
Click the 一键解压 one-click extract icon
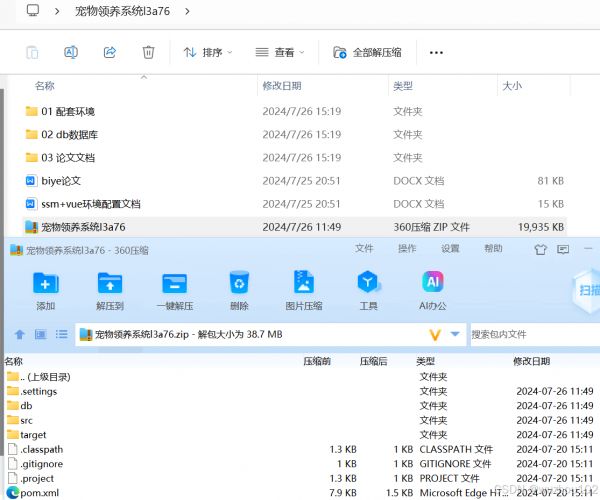[x=174, y=290]
